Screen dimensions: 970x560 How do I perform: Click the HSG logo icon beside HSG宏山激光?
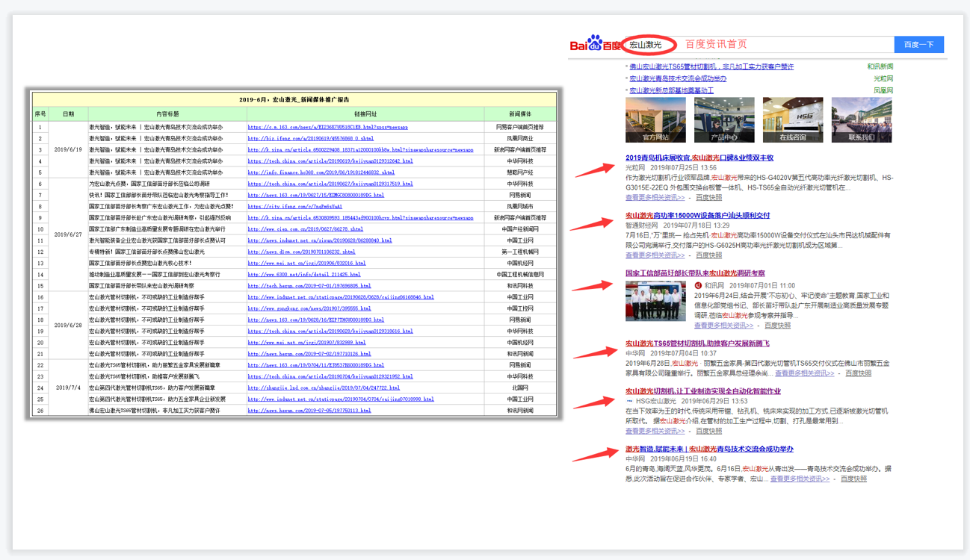pyautogui.click(x=629, y=401)
